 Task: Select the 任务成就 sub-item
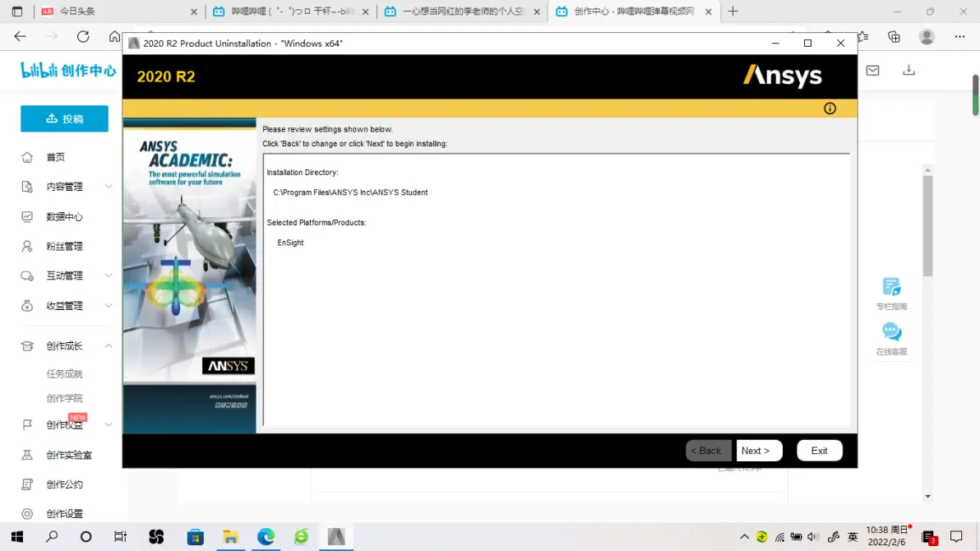click(64, 373)
